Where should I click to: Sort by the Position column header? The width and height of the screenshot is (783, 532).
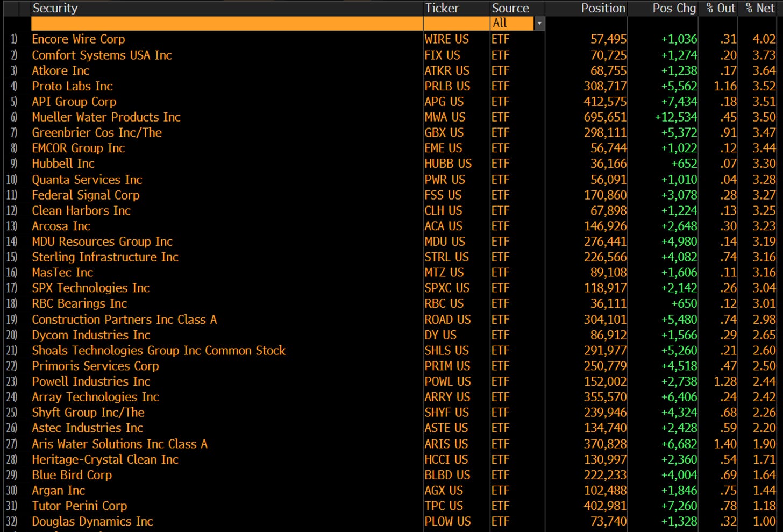click(x=603, y=8)
